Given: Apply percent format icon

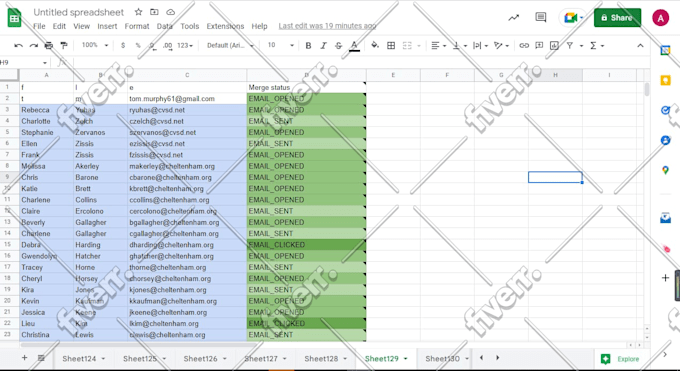Looking at the screenshot, I should point(138,46).
